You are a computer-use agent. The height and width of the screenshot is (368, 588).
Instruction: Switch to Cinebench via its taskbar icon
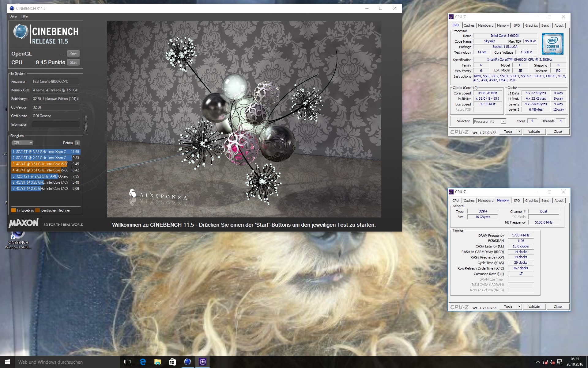187,362
